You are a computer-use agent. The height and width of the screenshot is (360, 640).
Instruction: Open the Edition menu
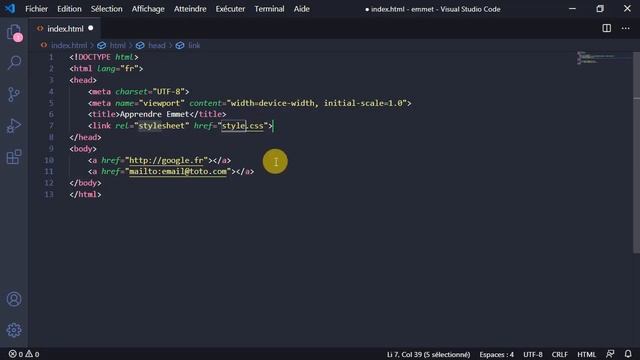point(69,9)
